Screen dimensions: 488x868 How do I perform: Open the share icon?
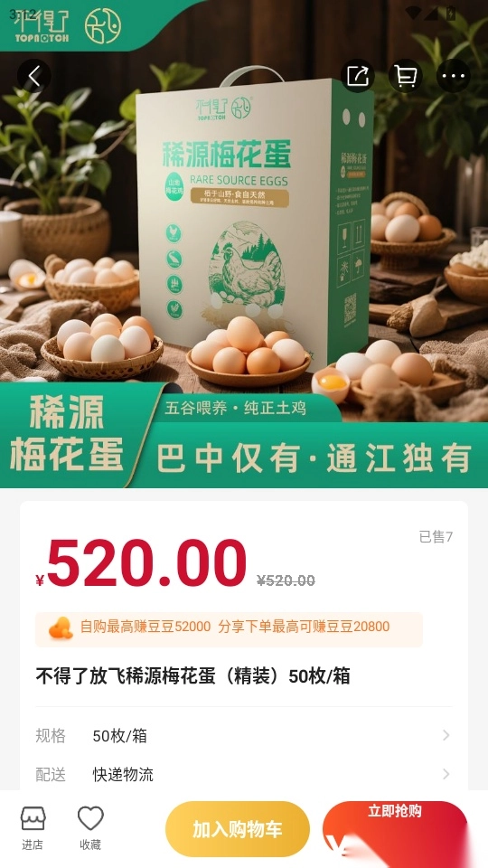(358, 76)
